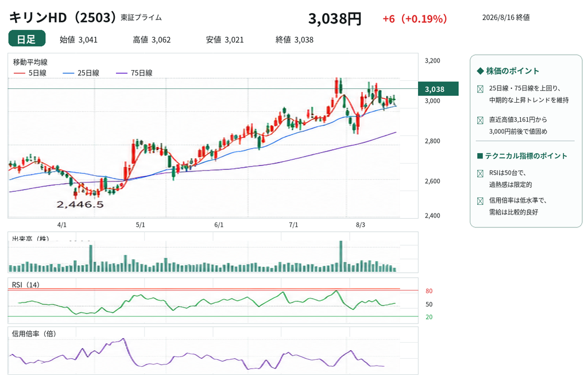
Task: Click the checkbox icon beside 直近高値3,161円から
Action: (480, 121)
